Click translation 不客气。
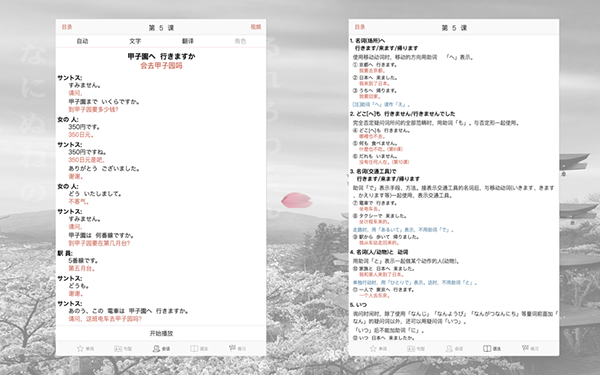The width and height of the screenshot is (600, 375). (x=79, y=202)
